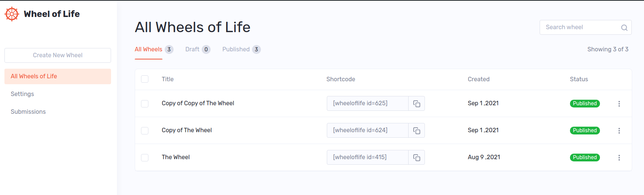Mark the checkbox for The Wheel row
The image size is (644, 195).
tap(145, 158)
